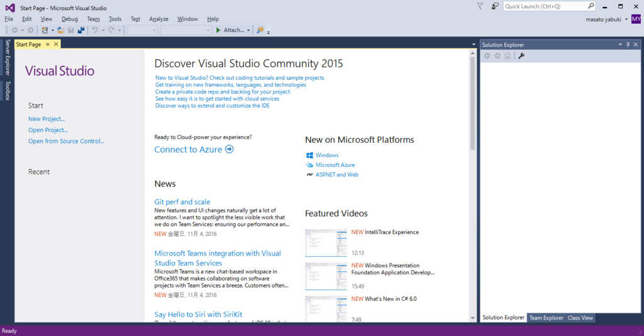
Task: Open the File menu
Action: [x=9, y=19]
